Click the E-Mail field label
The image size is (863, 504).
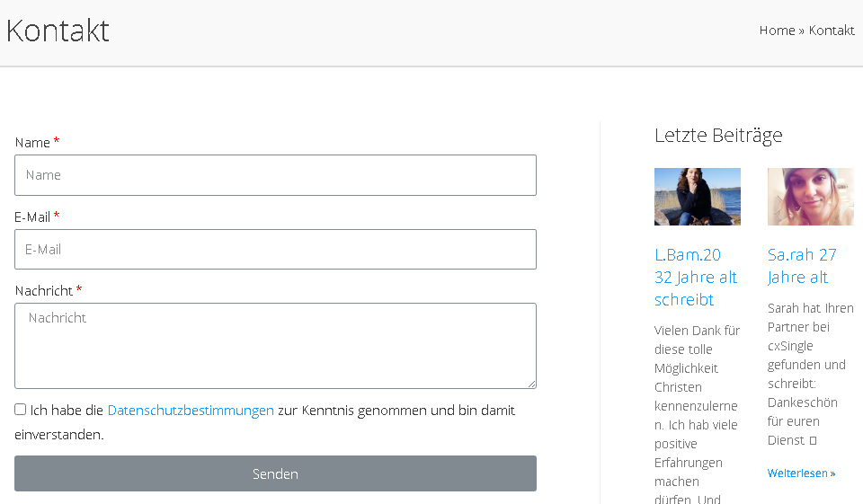click(x=32, y=217)
